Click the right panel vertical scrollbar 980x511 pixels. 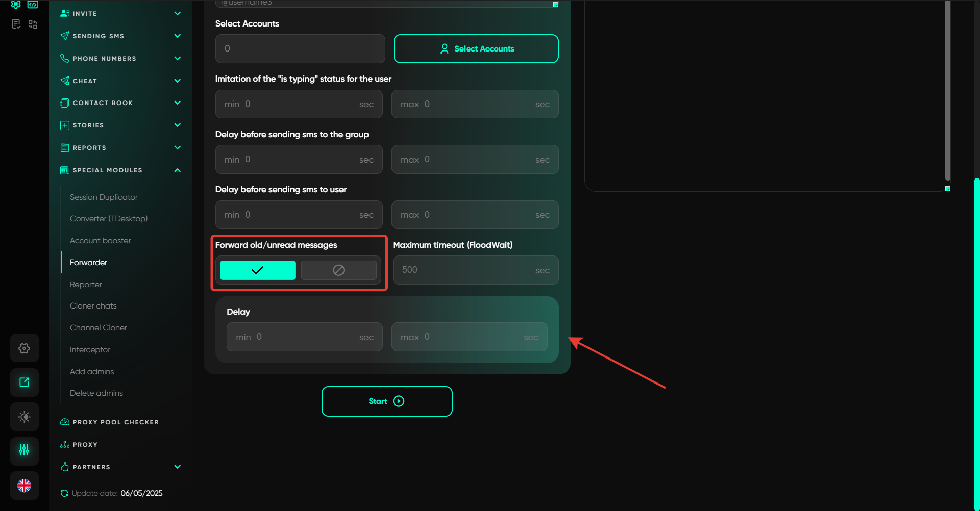(947, 92)
